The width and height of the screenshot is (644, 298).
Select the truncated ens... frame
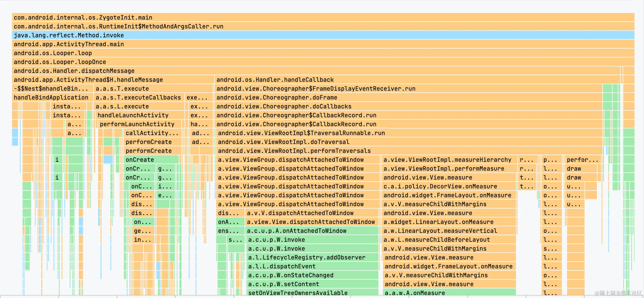coord(230,231)
